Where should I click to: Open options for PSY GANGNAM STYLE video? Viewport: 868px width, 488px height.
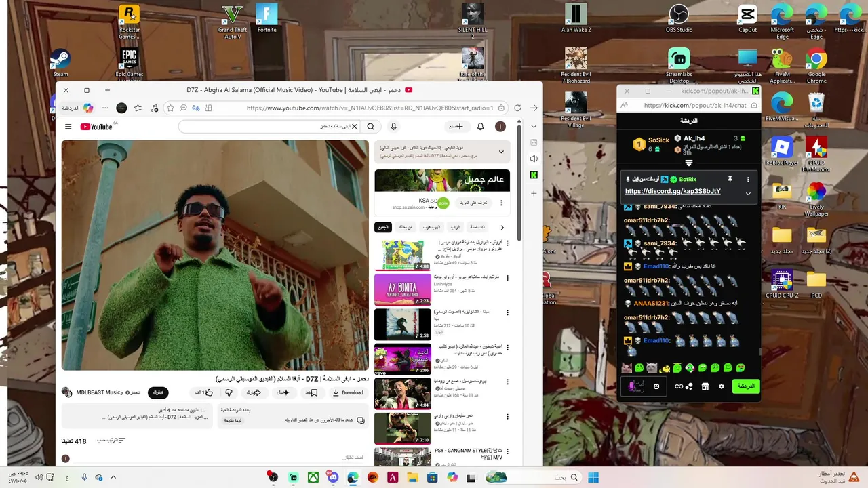(507, 451)
